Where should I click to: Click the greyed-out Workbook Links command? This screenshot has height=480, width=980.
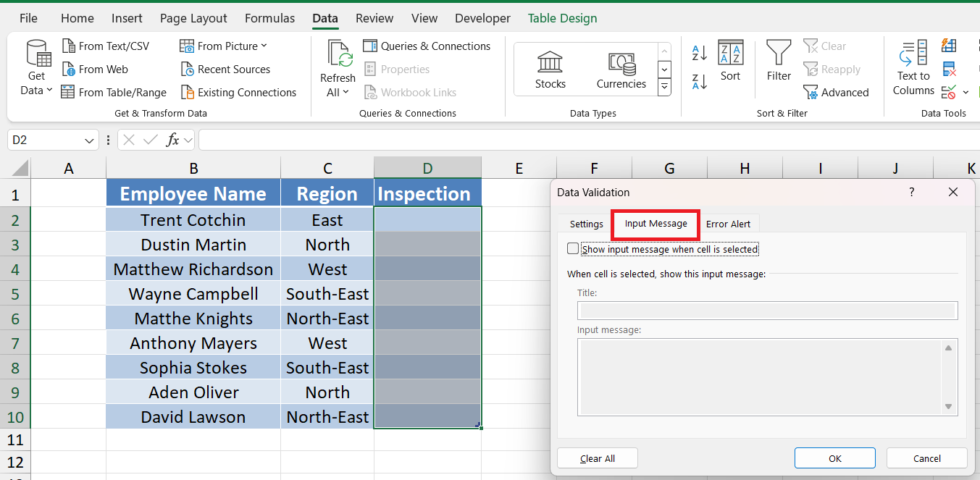pyautogui.click(x=410, y=93)
